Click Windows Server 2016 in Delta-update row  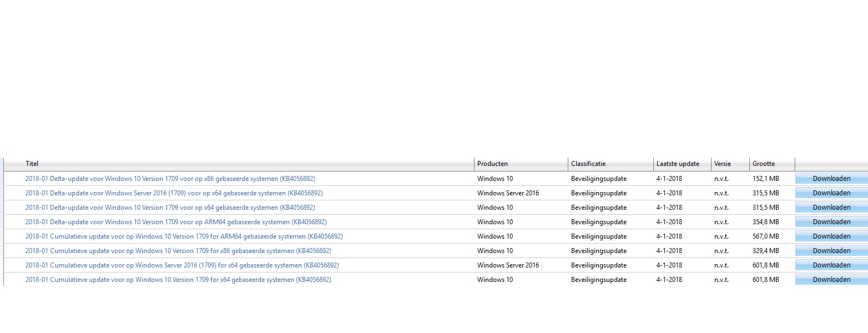508,193
